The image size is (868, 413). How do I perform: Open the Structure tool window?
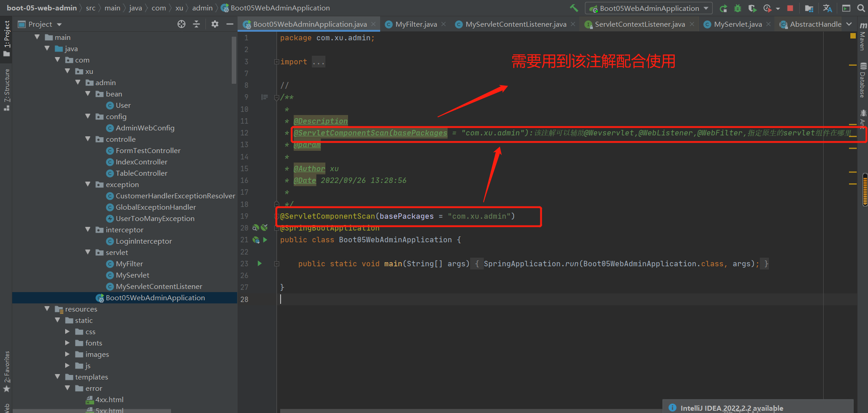7,89
